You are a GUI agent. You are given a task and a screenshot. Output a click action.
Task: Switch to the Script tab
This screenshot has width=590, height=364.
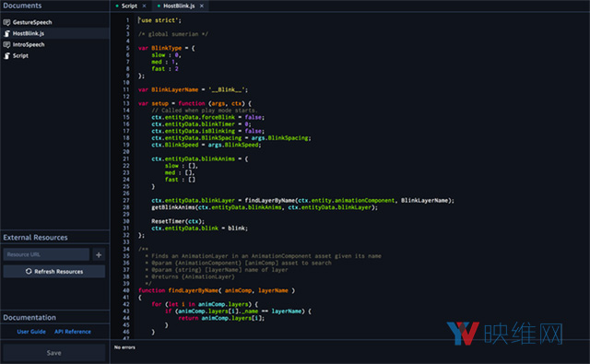click(x=129, y=6)
